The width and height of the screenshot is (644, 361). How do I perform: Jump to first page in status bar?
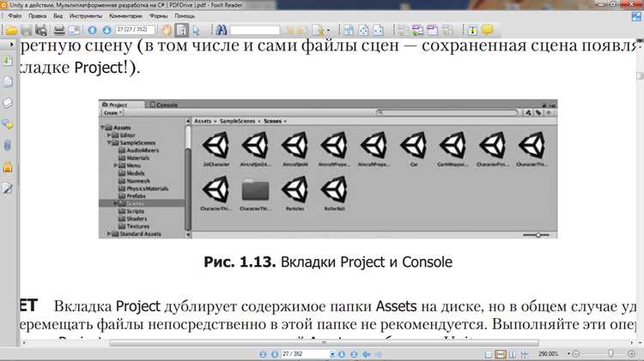tap(263, 354)
